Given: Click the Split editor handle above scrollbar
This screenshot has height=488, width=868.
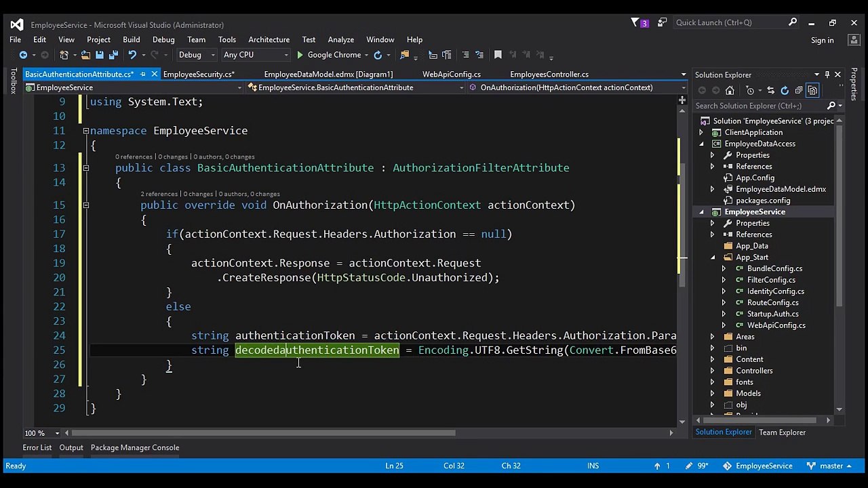Looking at the screenshot, I should click(682, 100).
